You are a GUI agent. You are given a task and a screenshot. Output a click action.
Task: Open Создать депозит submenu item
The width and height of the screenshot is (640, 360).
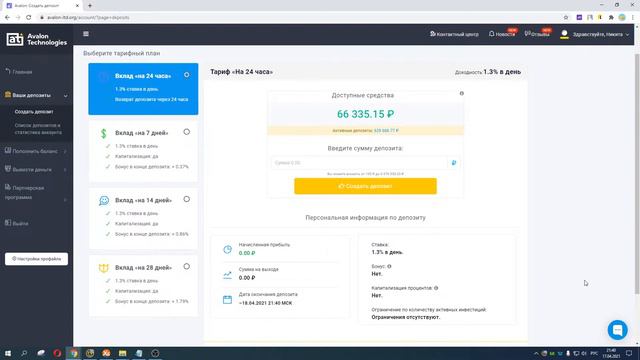coord(34,111)
